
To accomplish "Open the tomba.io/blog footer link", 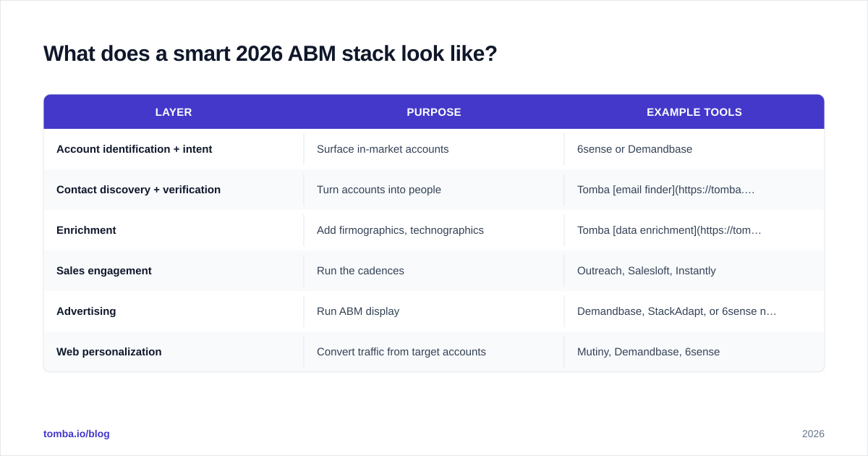I will (x=77, y=434).
